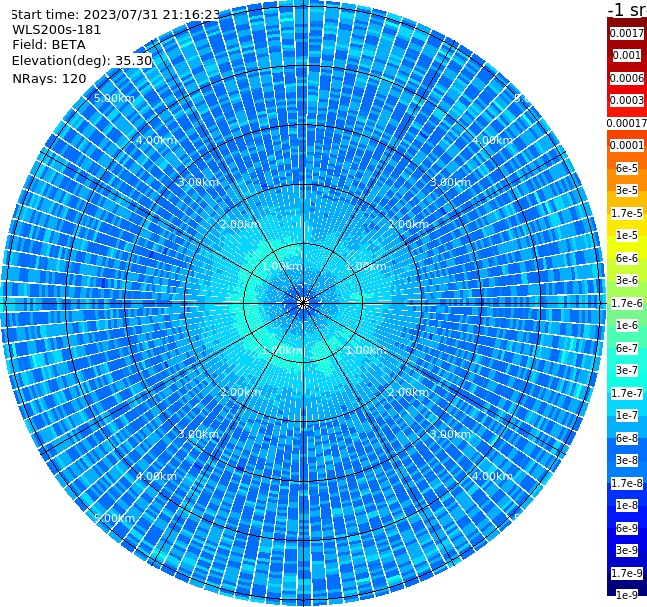This screenshot has width=647, height=607.
Task: Click the 4.00km range label in lower-left quadrant
Action: pyautogui.click(x=156, y=476)
